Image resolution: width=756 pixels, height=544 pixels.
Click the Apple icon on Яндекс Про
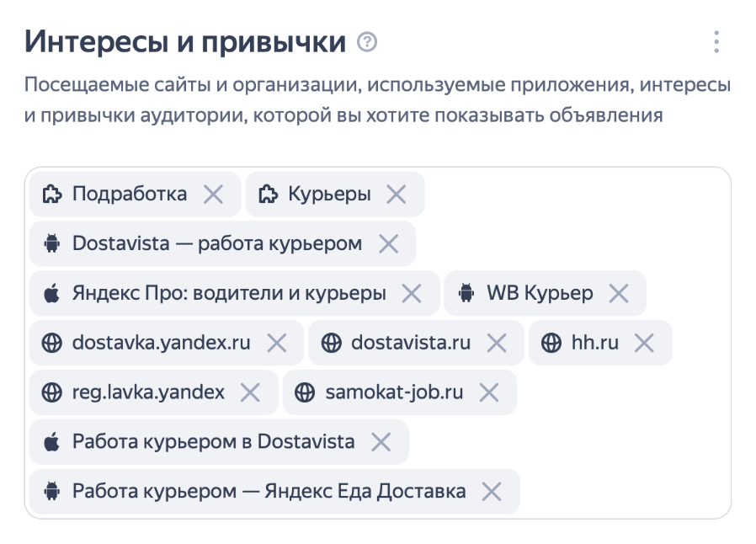[52, 293]
